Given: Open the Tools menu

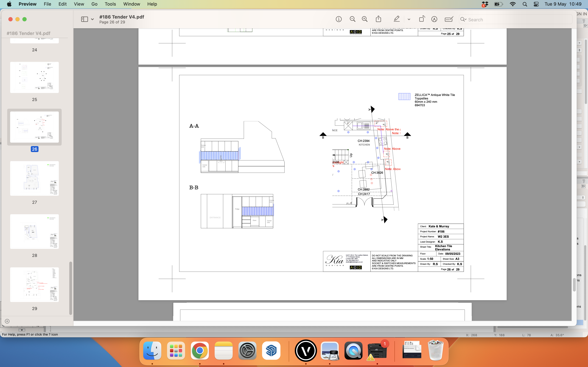Looking at the screenshot, I should click(110, 4).
